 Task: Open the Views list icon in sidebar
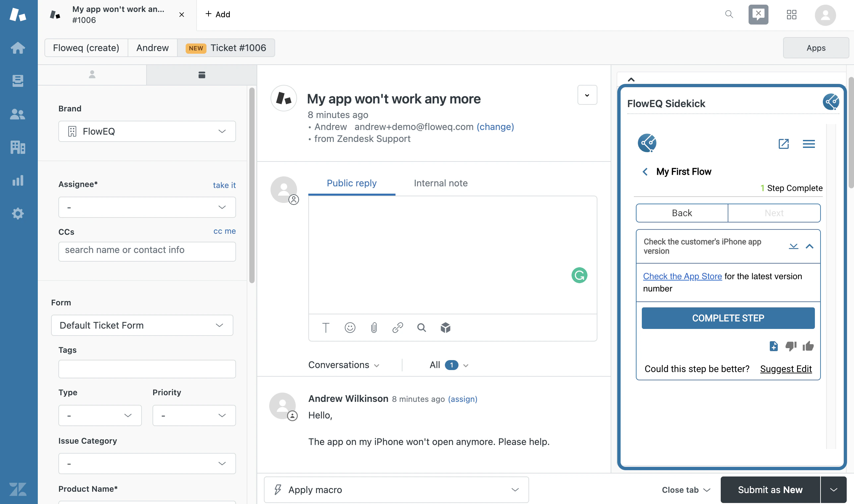coord(18,81)
